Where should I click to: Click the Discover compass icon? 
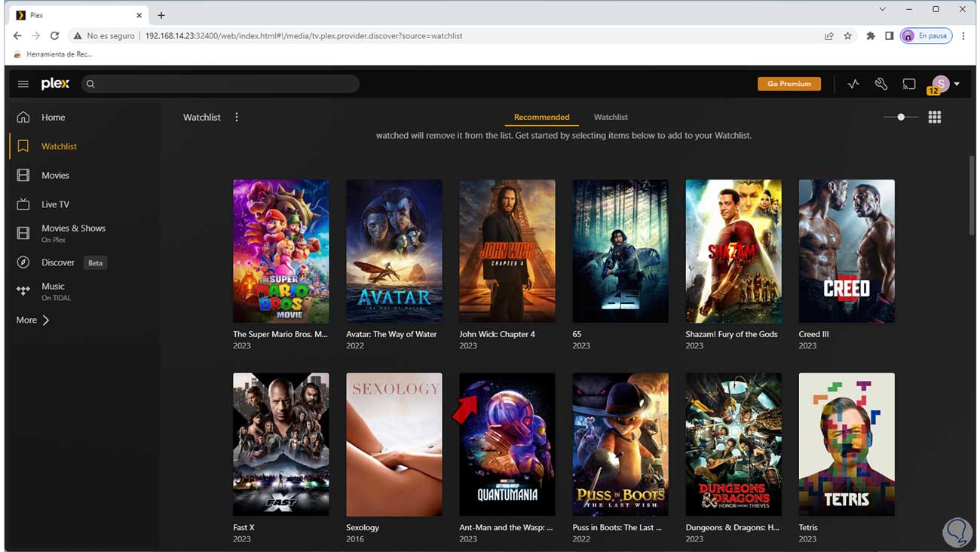click(23, 262)
